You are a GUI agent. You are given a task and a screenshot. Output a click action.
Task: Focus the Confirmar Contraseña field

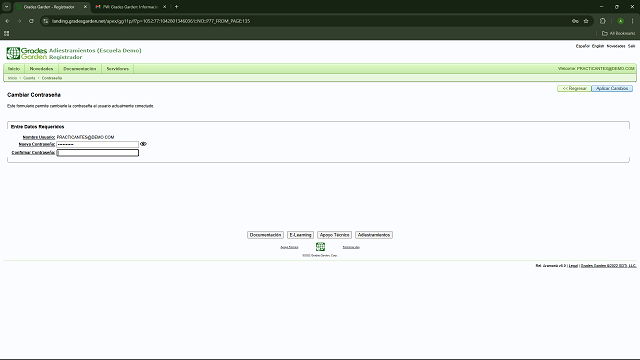(x=98, y=153)
